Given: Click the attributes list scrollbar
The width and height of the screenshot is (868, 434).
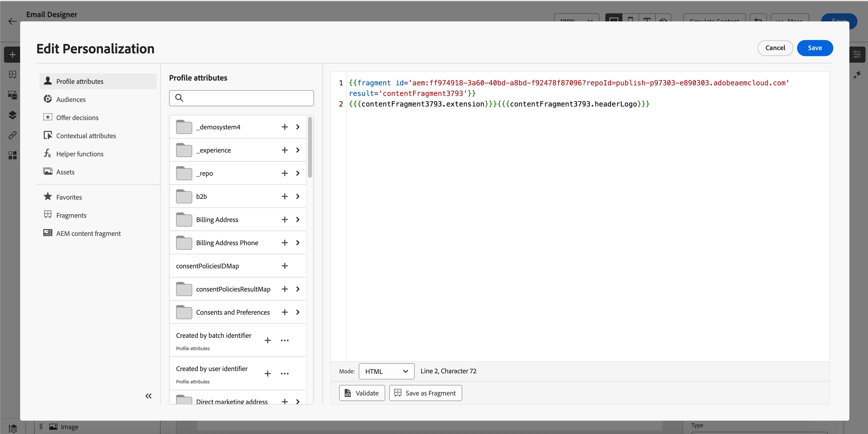Looking at the screenshot, I should click(310, 147).
